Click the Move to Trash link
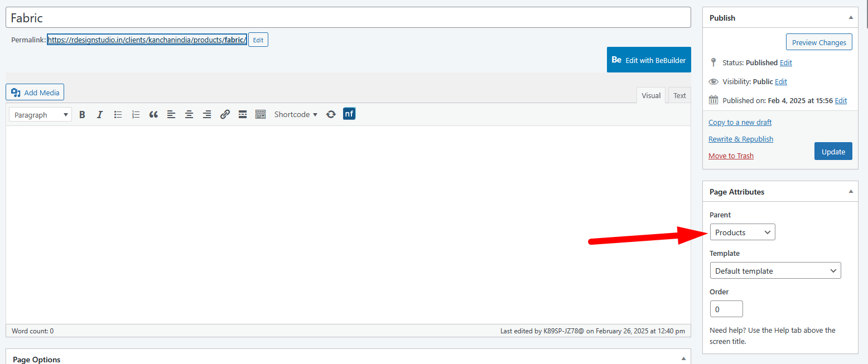This screenshot has width=868, height=364. point(731,156)
